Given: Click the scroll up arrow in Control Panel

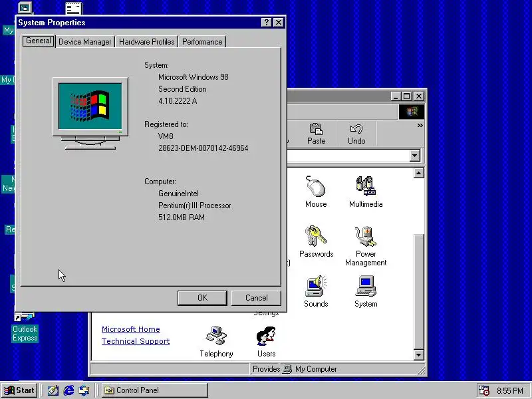Looking at the screenshot, I should coord(419,173).
